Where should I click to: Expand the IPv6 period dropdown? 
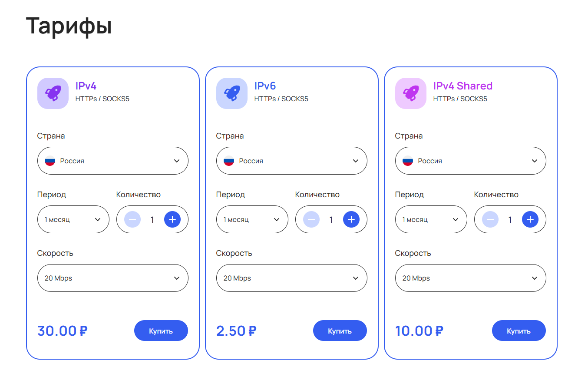[x=252, y=219]
